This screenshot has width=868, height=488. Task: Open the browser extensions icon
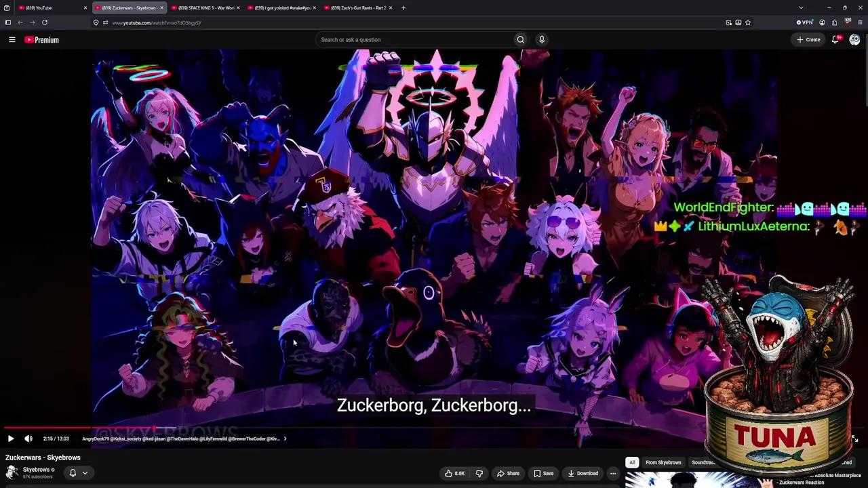tap(834, 22)
